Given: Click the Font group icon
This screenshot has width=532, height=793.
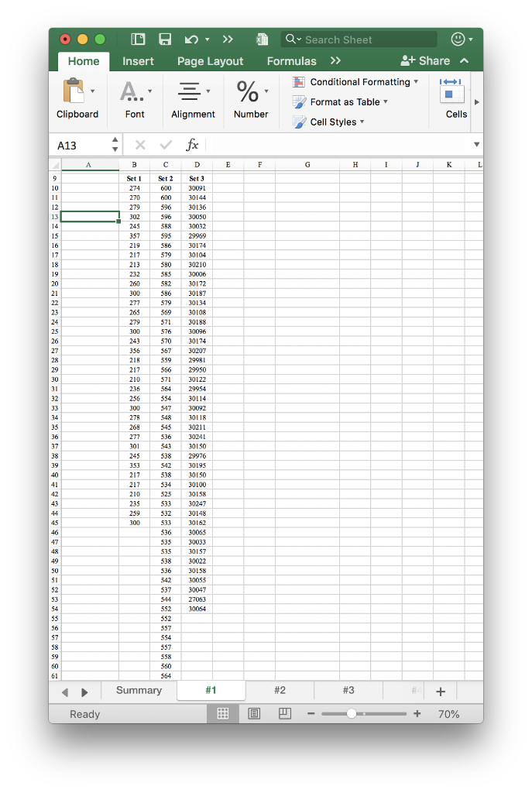Looking at the screenshot, I should 131,91.
